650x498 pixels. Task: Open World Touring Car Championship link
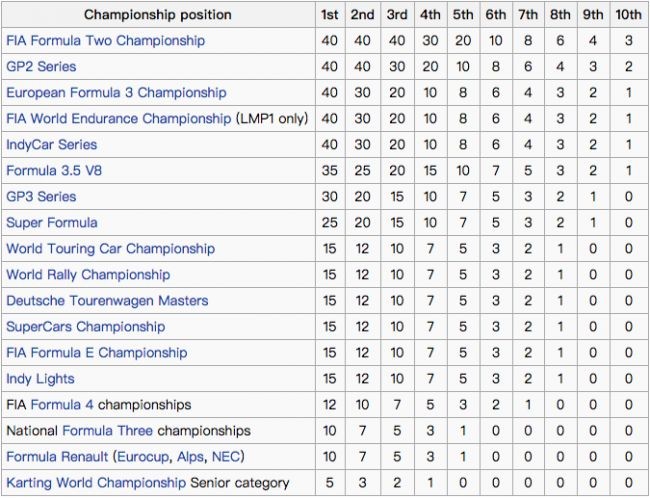110,249
